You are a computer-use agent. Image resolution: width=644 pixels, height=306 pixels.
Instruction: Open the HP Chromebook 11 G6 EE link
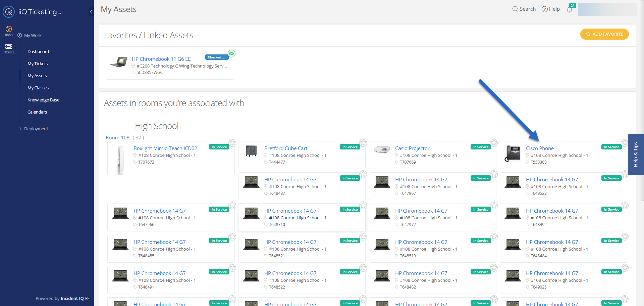point(161,59)
